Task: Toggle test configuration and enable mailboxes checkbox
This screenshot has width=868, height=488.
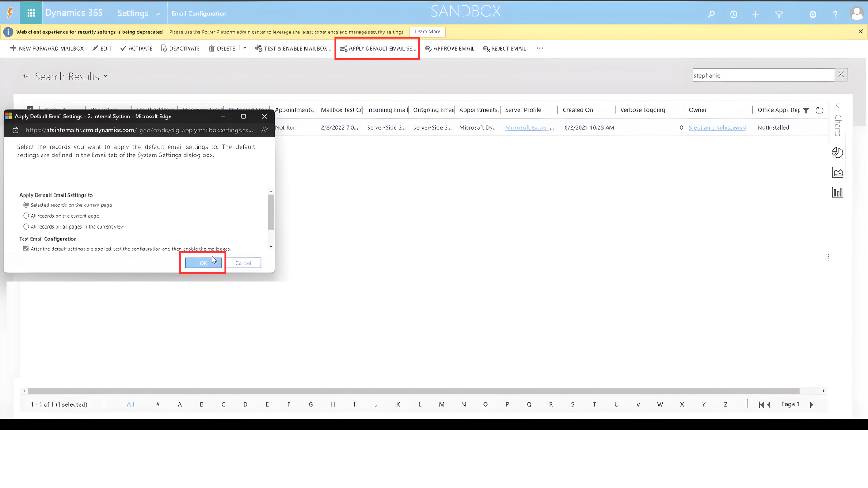Action: (x=26, y=249)
